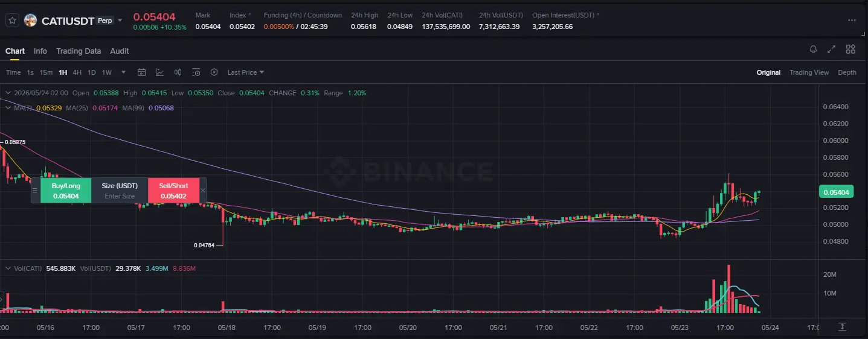Screen dimensions: 868x339
Task: Open Open Interest(USDT) detail arrow
Action: (x=597, y=14)
